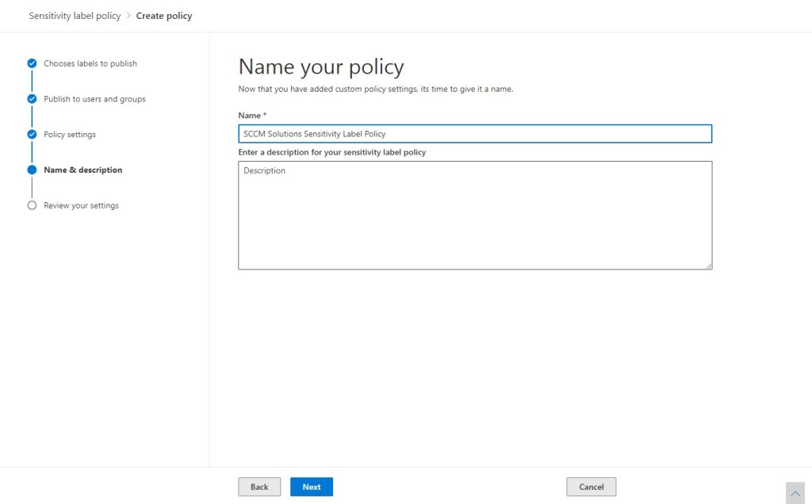Click the Create policy breadcrumb text

(x=164, y=16)
